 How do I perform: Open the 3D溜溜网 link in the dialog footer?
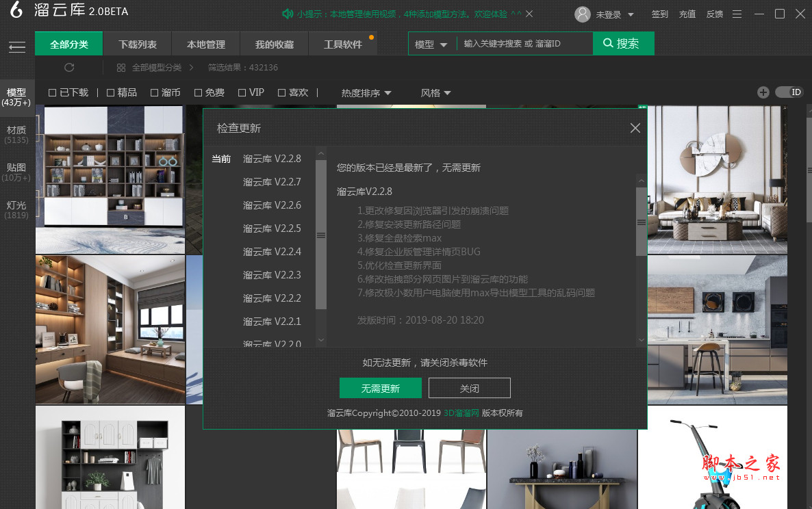coord(461,413)
